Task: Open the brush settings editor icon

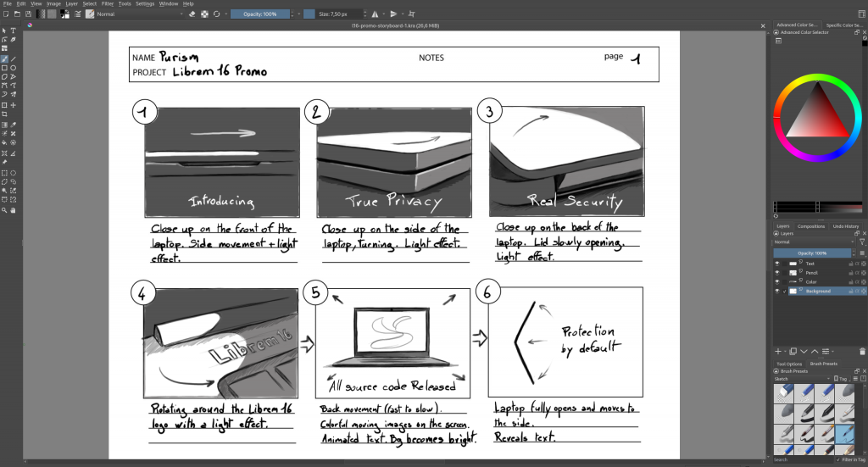Action: tap(78, 14)
